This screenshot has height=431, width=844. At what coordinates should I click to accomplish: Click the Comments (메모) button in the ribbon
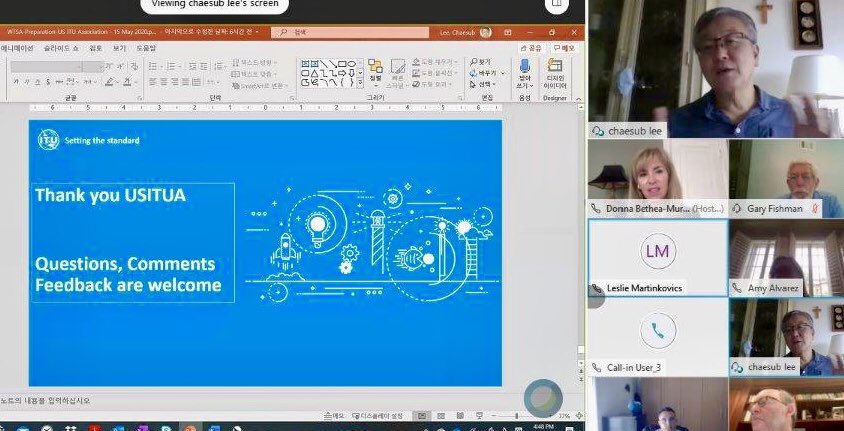(564, 48)
